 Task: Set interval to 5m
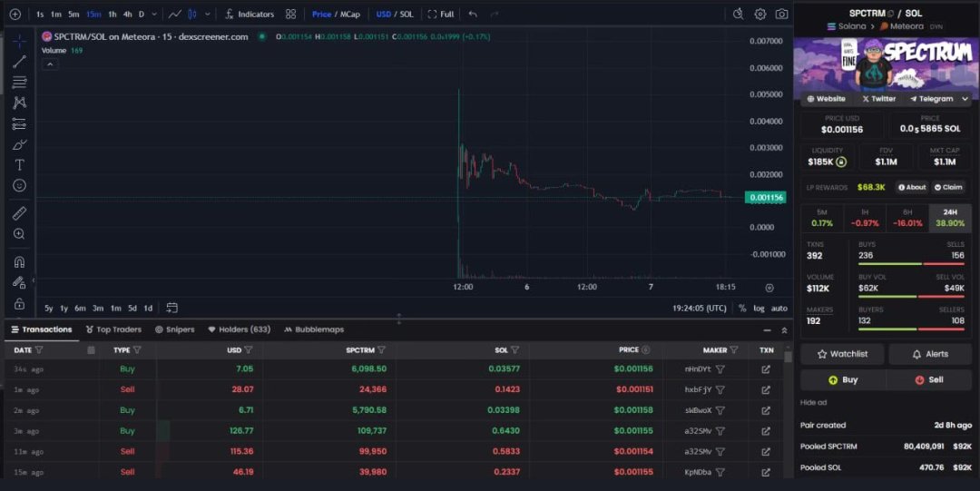(x=73, y=15)
